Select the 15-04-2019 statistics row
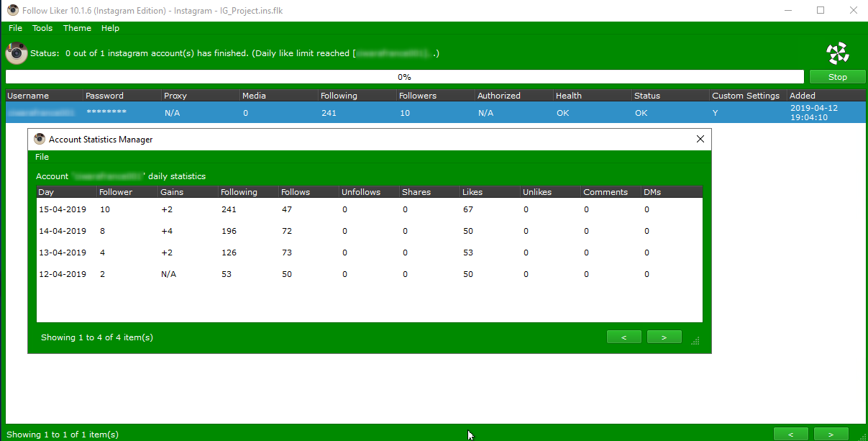This screenshot has width=868, height=441. click(x=370, y=209)
